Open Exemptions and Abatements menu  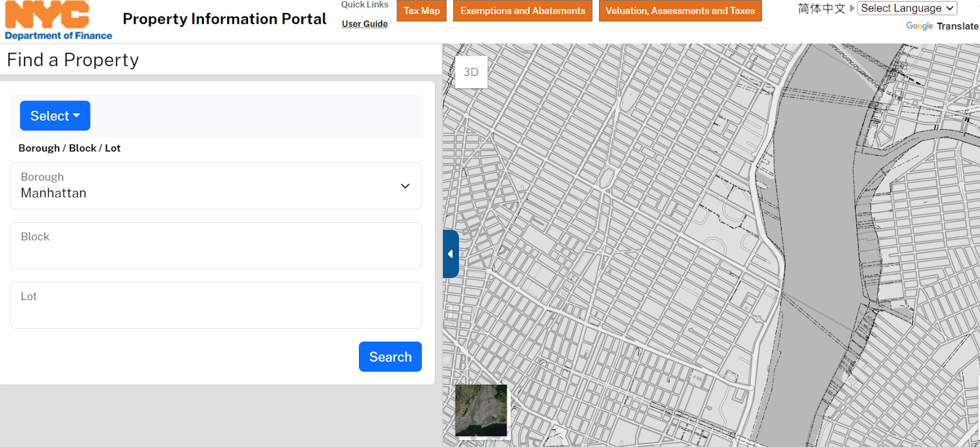pyautogui.click(x=522, y=11)
